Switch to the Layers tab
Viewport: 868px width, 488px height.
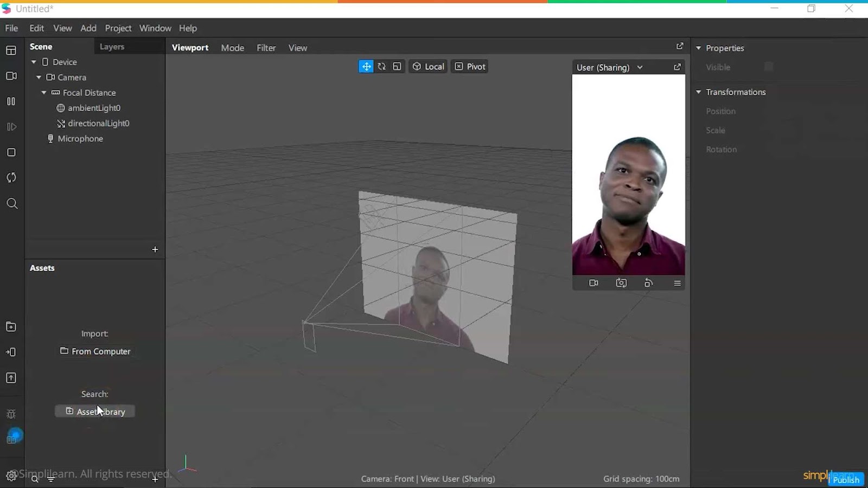112,46
